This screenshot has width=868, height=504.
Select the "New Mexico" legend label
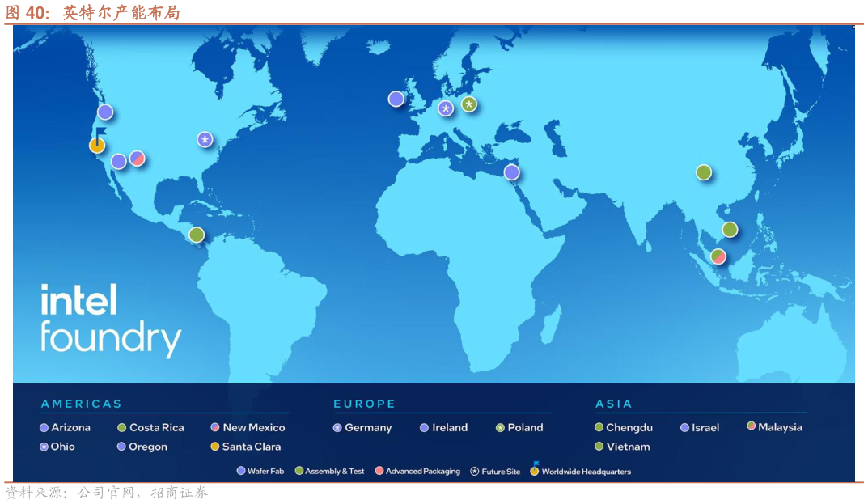(x=254, y=428)
